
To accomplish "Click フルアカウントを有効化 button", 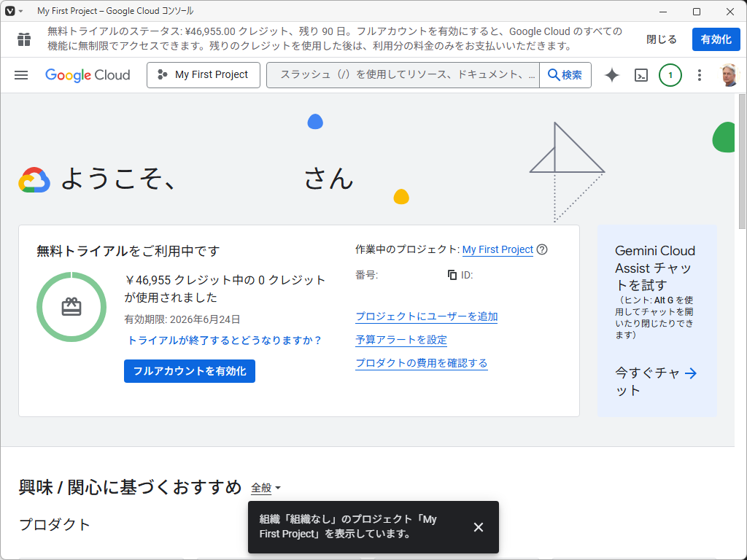I will point(189,371).
